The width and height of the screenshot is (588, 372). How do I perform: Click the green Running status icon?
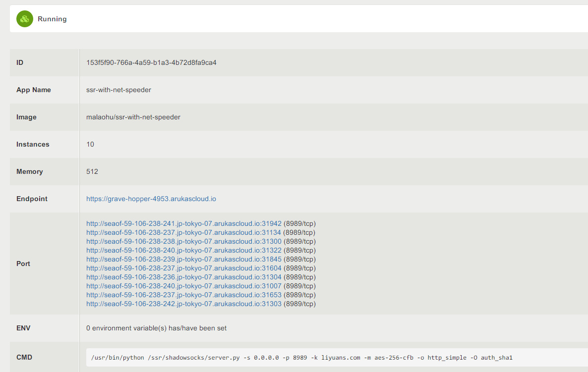[x=24, y=19]
